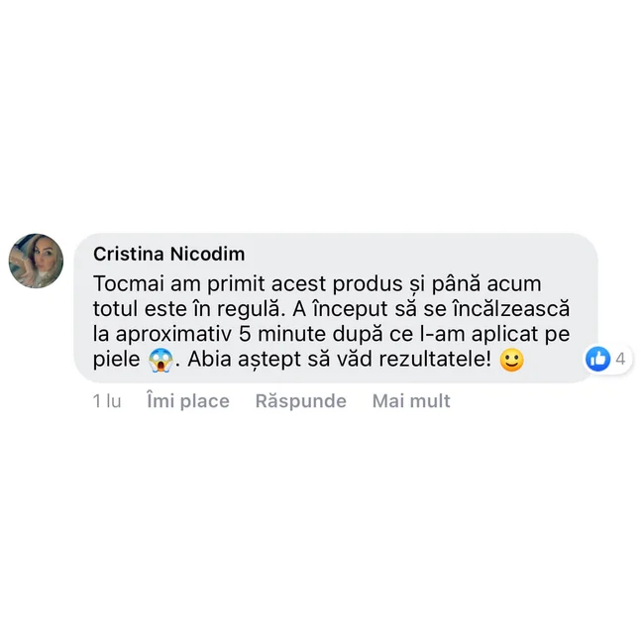This screenshot has width=644, height=644.
Task: Click the screaming face emoji in the comment
Action: 161,360
